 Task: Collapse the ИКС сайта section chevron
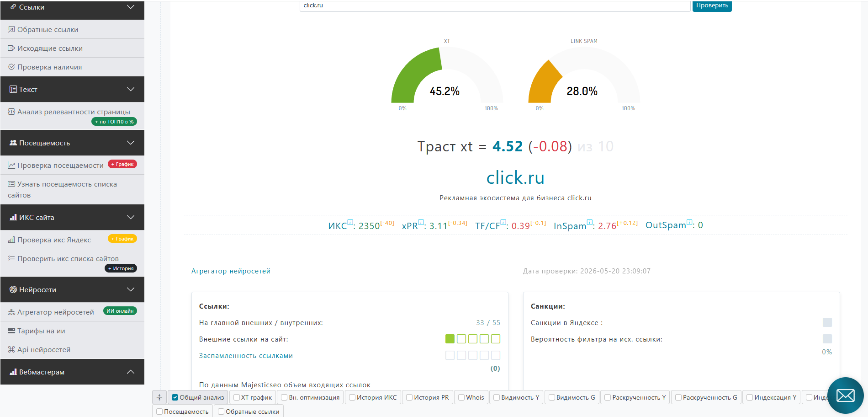click(131, 217)
